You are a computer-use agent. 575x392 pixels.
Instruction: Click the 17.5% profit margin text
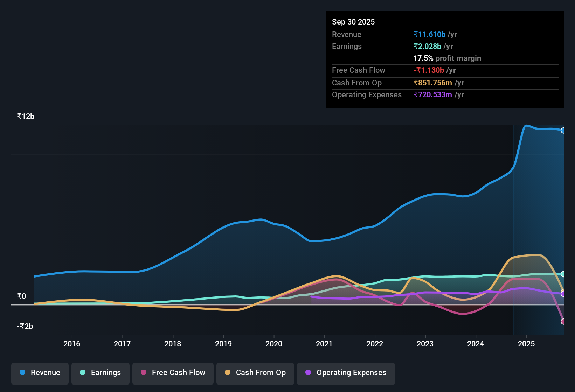pos(447,58)
